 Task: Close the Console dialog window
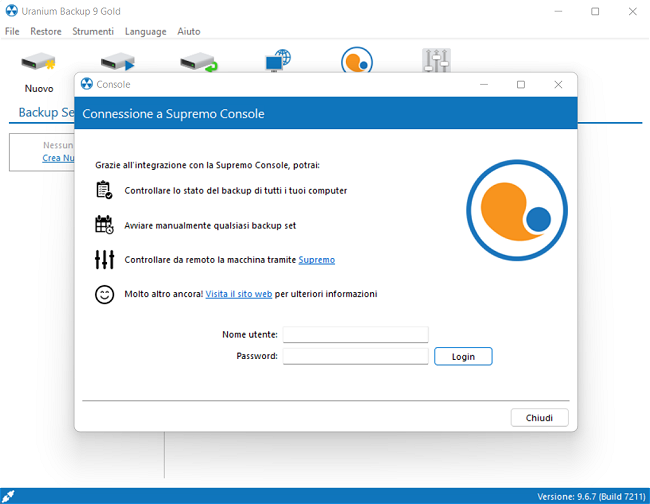pyautogui.click(x=558, y=85)
